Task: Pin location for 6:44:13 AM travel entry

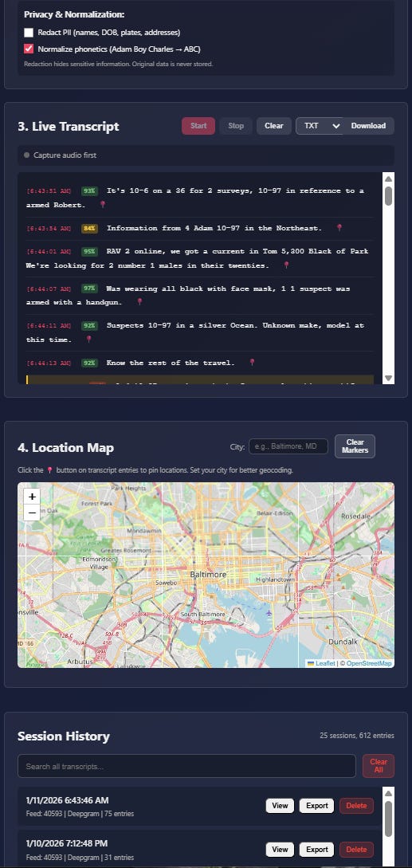Action: click(252, 363)
